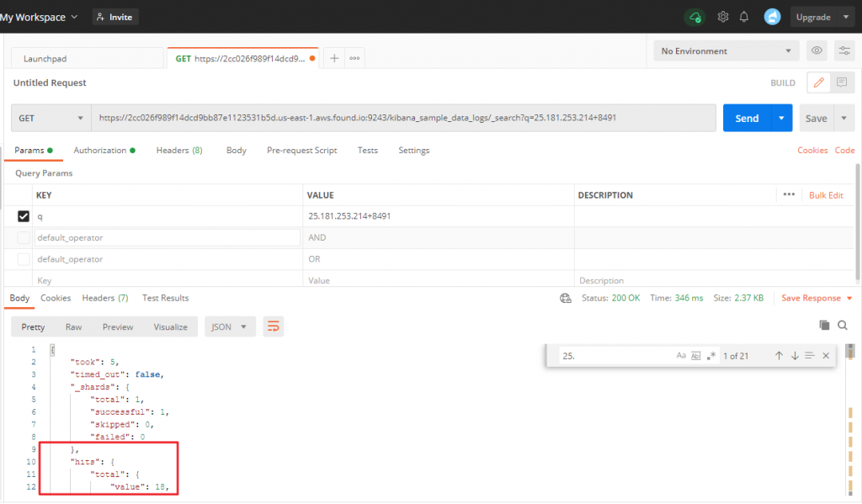Toggle regex option in find box
The width and height of the screenshot is (862, 504).
[x=710, y=356]
